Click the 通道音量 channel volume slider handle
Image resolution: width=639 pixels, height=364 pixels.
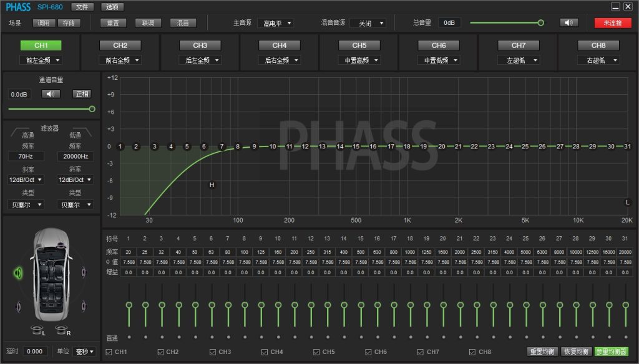92,109
